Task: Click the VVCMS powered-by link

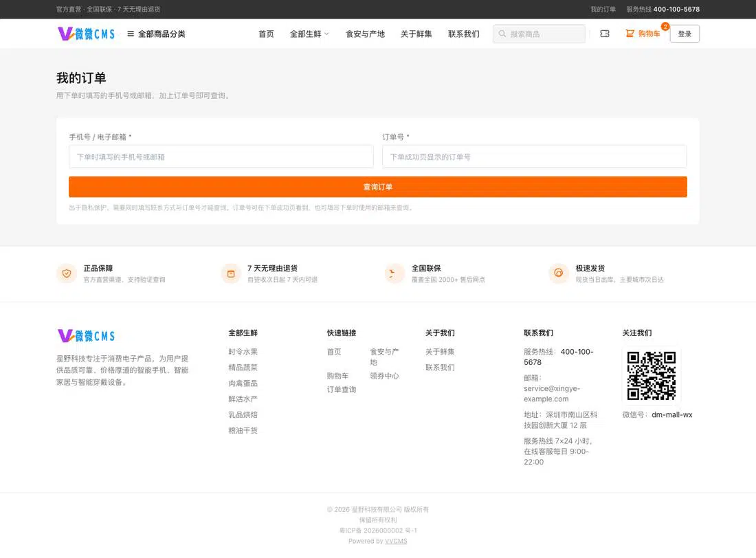Action: tap(396, 541)
